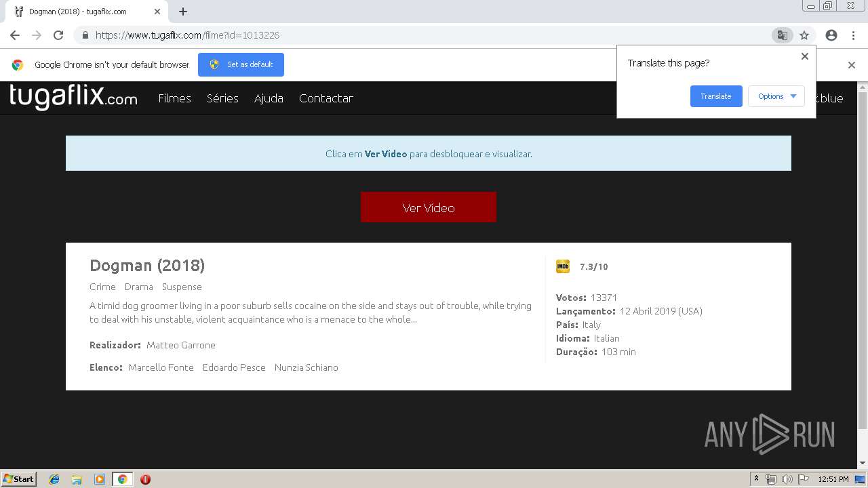
Task: Click the page scrollbar up arrow
Action: (863, 87)
